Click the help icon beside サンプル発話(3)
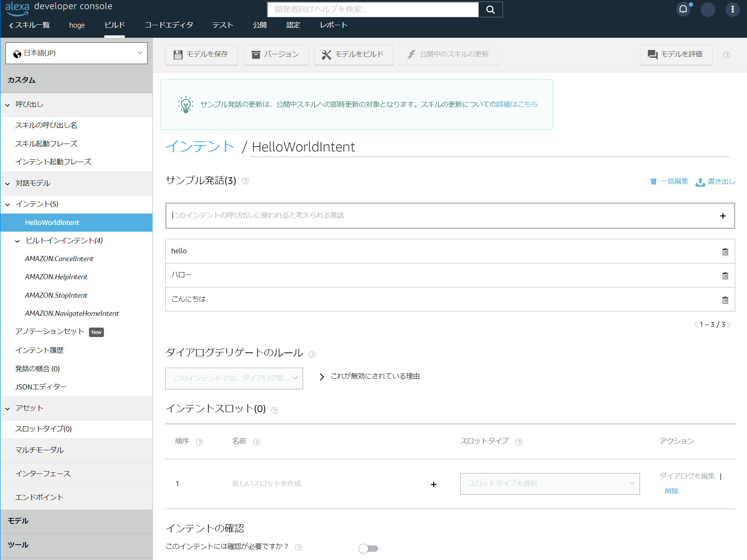Image resolution: width=747 pixels, height=560 pixels. tap(245, 181)
